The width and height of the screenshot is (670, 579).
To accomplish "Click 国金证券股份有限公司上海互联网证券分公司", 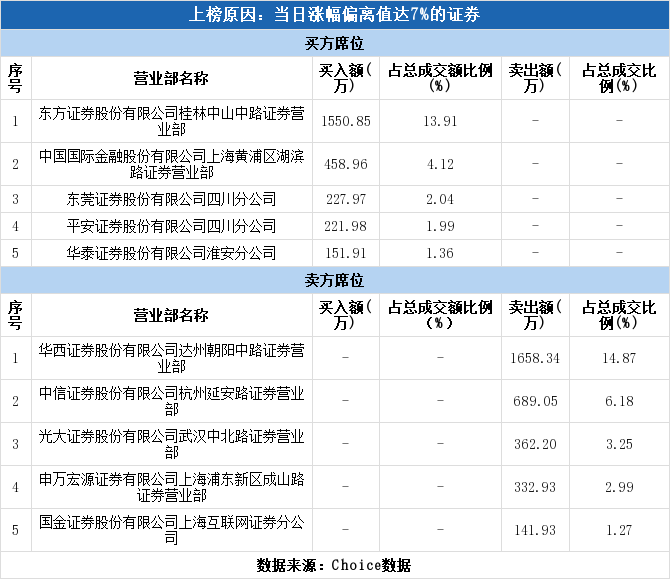I will click(x=171, y=530).
